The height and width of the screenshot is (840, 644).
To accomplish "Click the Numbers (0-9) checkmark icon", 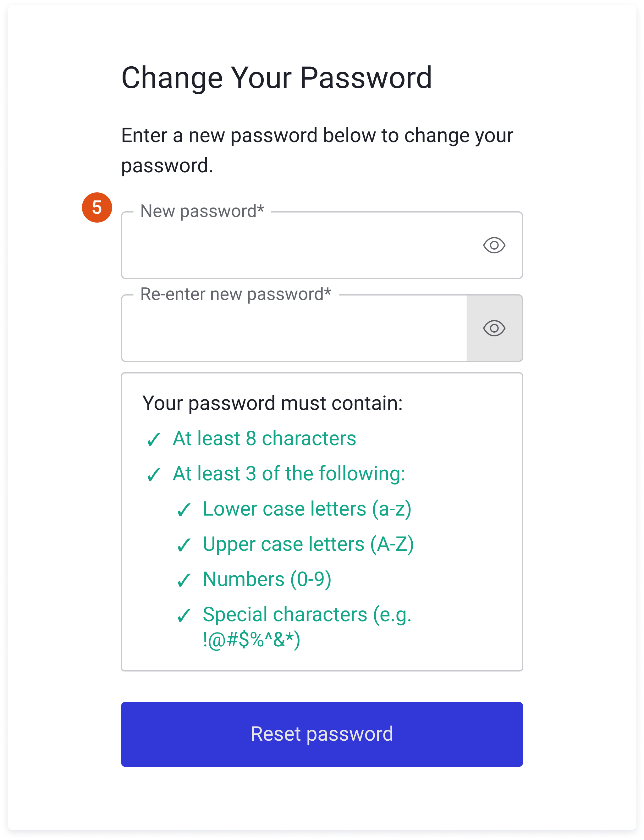I will (x=184, y=580).
